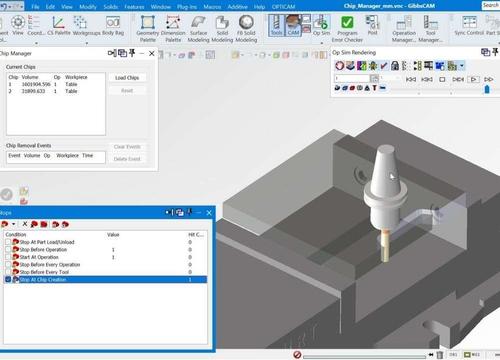Viewport: 500px width, 360px height.
Task: Click the T icon in Op Sim Rendering lower row
Action: point(374,88)
